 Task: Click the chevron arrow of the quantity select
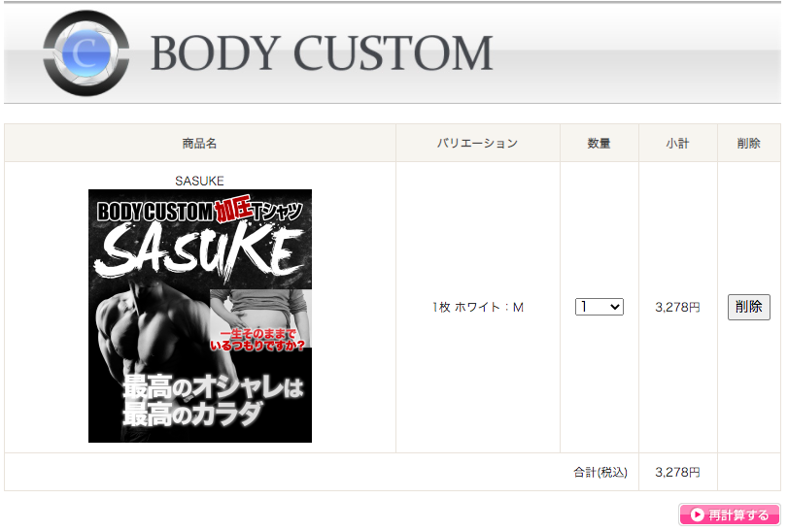(x=615, y=307)
